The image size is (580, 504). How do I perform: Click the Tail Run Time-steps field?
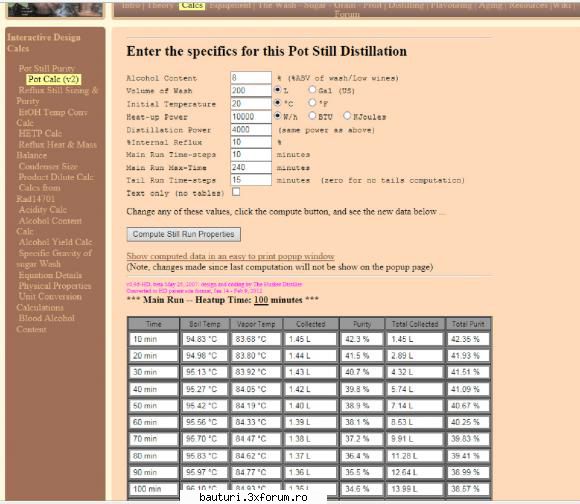click(251, 180)
